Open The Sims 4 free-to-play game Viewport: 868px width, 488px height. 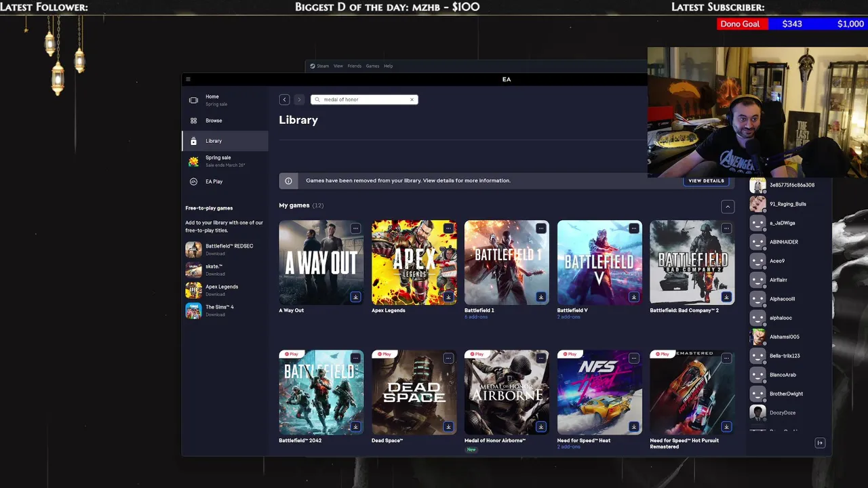[225, 310]
